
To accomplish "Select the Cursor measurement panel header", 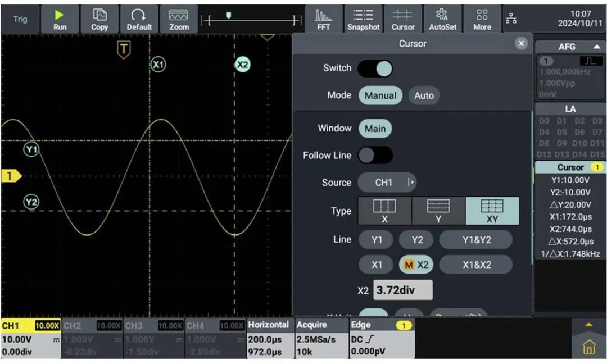I will click(570, 167).
